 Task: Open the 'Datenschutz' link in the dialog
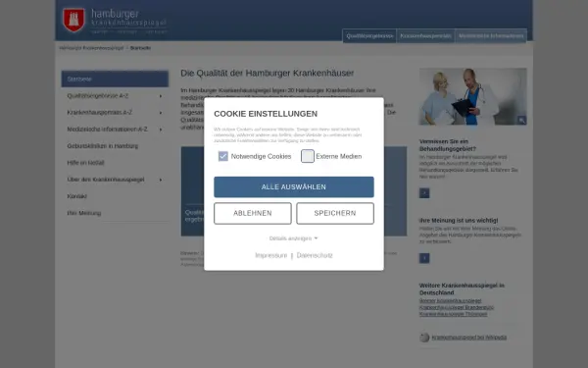point(315,255)
